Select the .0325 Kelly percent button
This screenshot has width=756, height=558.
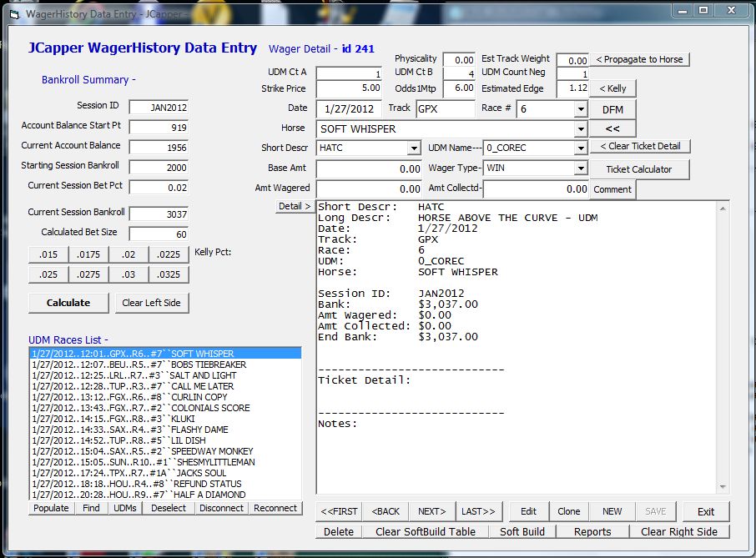169,274
